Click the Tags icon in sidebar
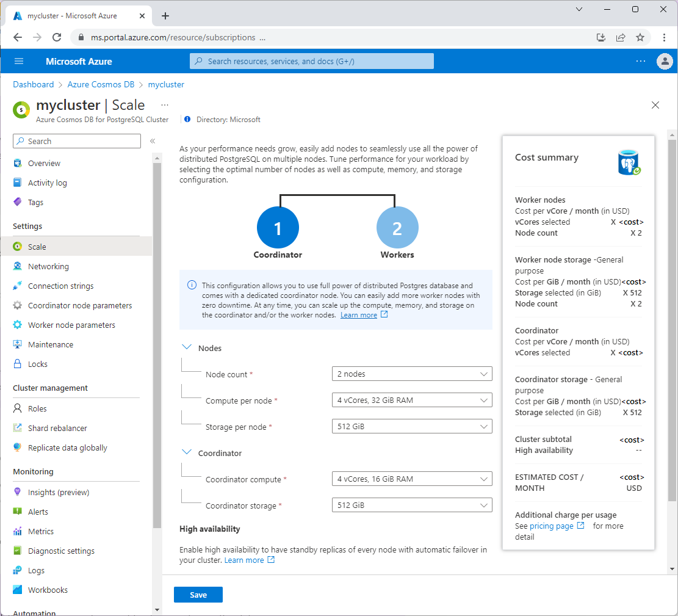This screenshot has height=616, width=678. pos(18,202)
